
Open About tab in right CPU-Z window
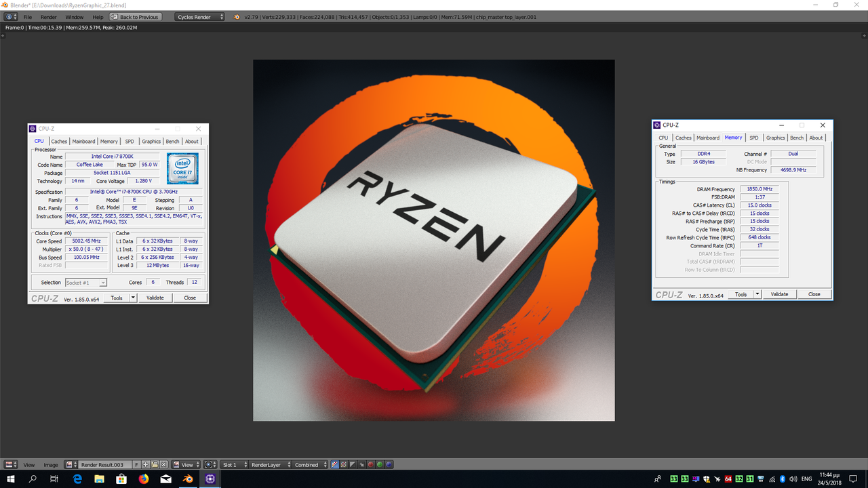(x=816, y=138)
